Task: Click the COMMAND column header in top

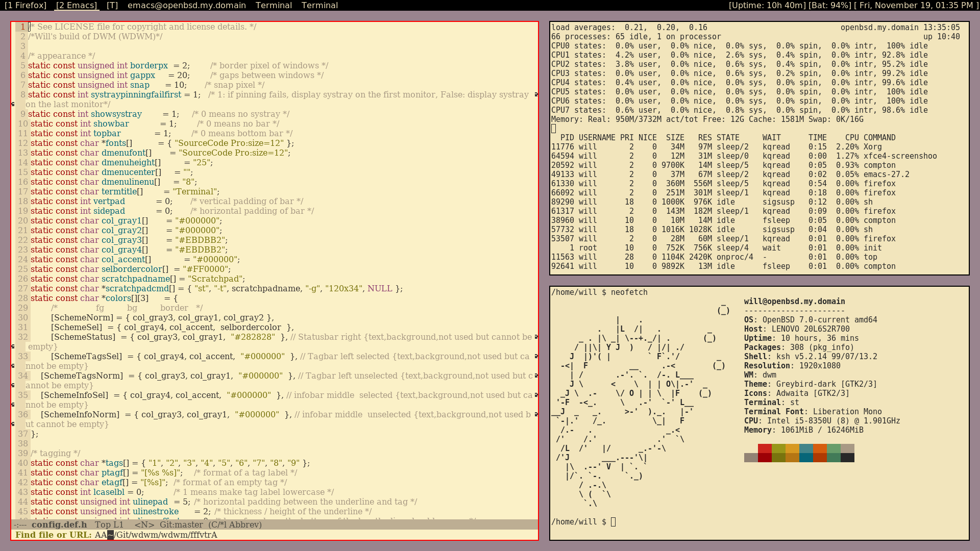Action: pyautogui.click(x=879, y=137)
